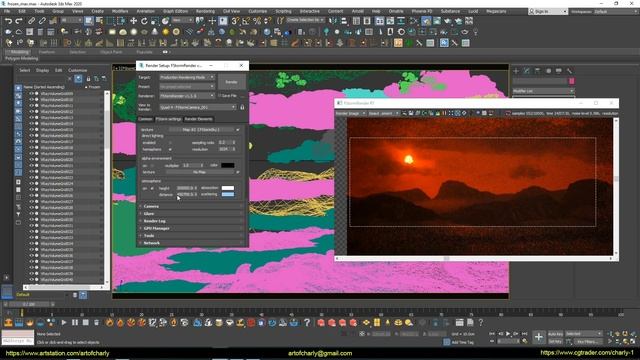The width and height of the screenshot is (640, 360).
Task: Choose the Select and Scale tool
Action: [x=155, y=20]
